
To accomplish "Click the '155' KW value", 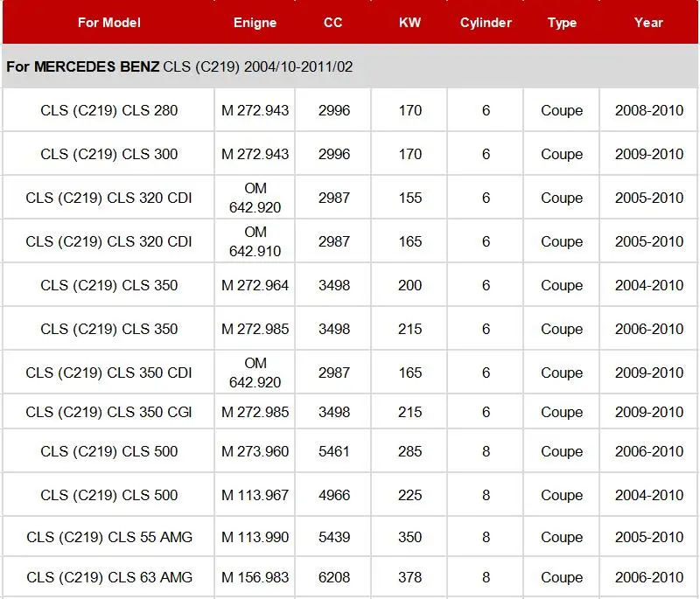I will point(409,198).
